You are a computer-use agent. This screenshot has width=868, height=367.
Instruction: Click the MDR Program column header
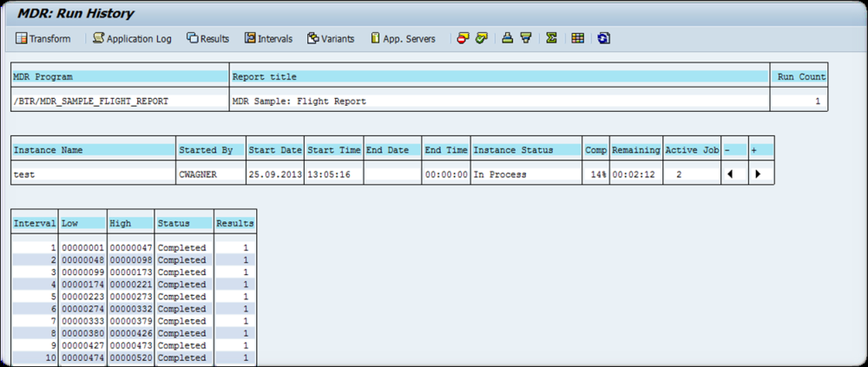pyautogui.click(x=120, y=77)
